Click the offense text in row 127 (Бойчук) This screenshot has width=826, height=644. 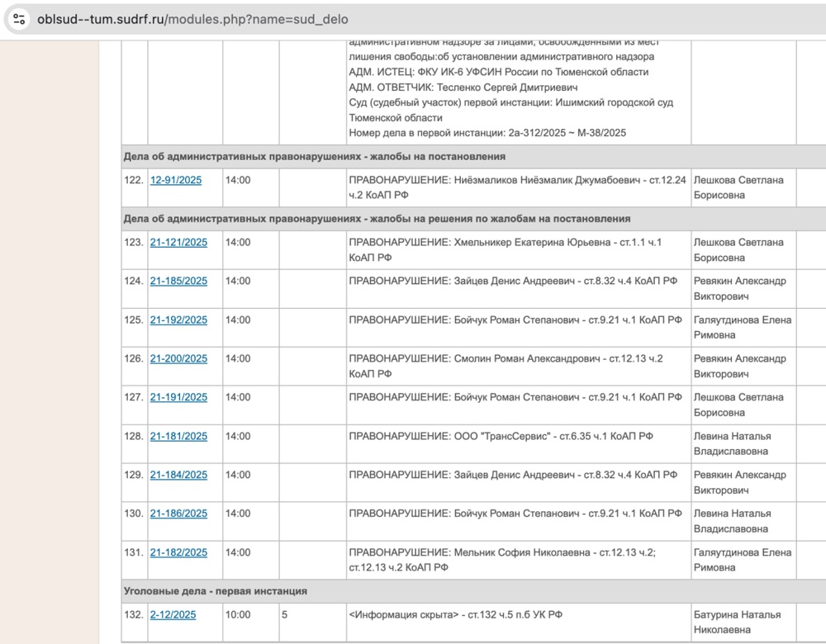click(x=515, y=398)
